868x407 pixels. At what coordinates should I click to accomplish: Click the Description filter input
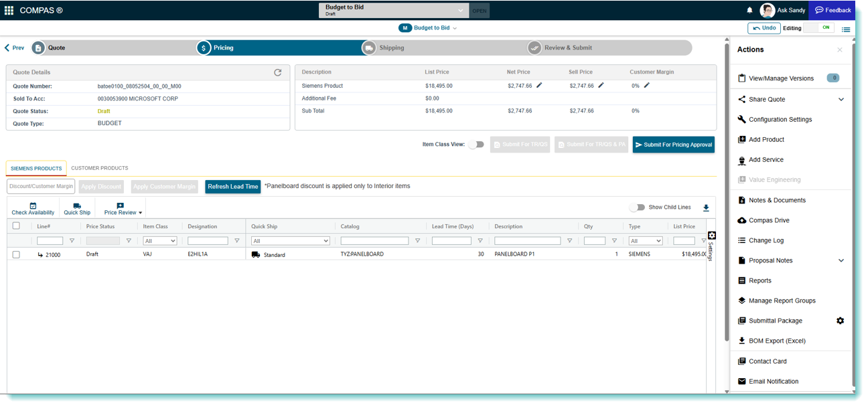pos(527,241)
